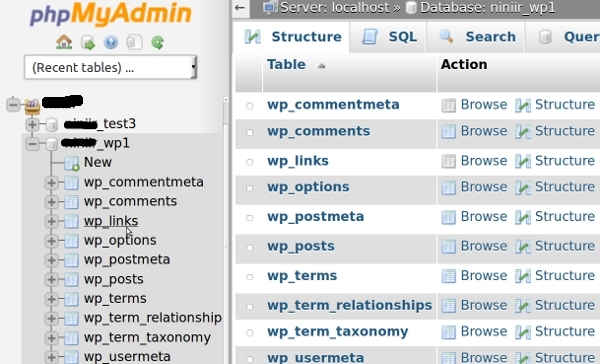Expand wp_options in navigation tree
This screenshot has width=600, height=364.
point(51,241)
